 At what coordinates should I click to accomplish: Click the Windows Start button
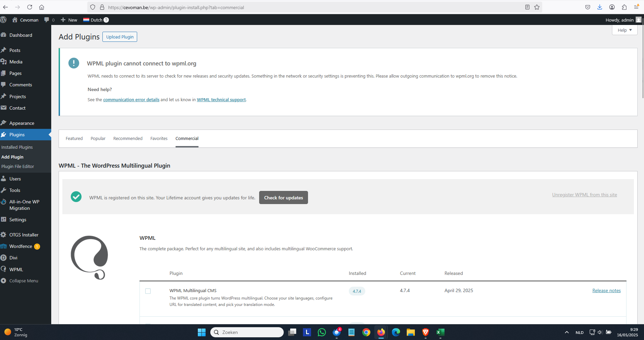[202, 332]
